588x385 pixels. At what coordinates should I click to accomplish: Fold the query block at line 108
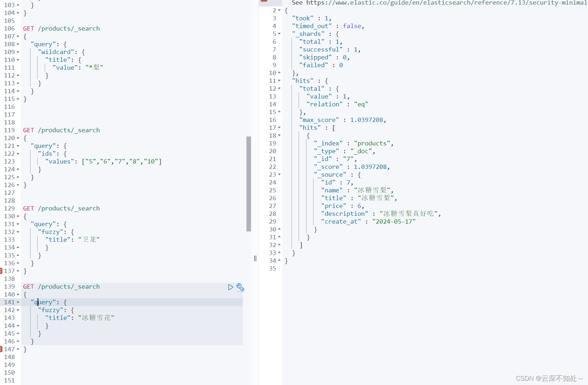(x=18, y=44)
